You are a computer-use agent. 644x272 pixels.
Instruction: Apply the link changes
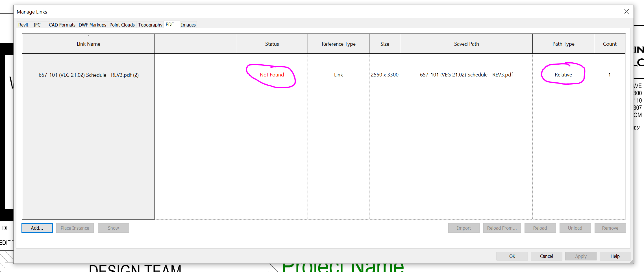(x=581, y=256)
